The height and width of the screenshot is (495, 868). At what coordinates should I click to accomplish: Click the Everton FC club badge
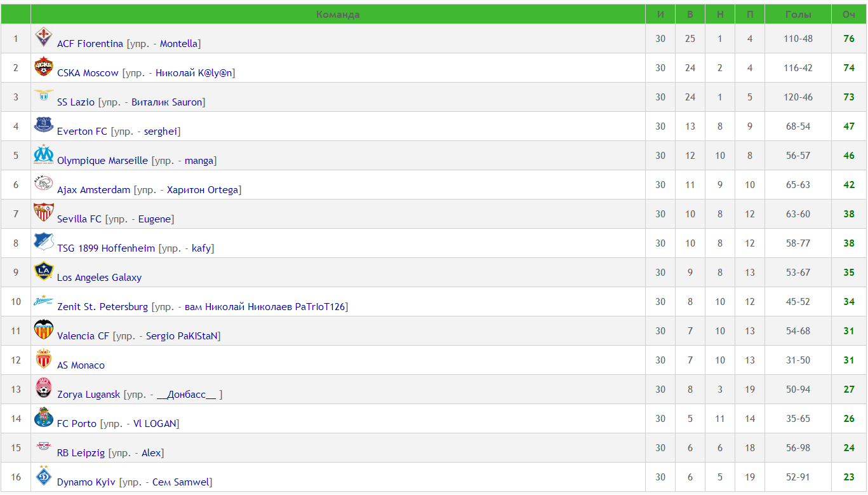pyautogui.click(x=43, y=125)
